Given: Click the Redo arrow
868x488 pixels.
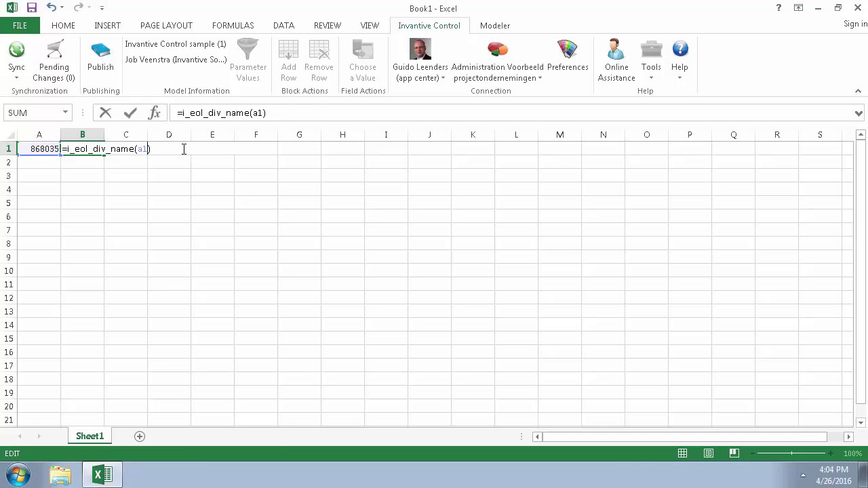Looking at the screenshot, I should pos(78,8).
